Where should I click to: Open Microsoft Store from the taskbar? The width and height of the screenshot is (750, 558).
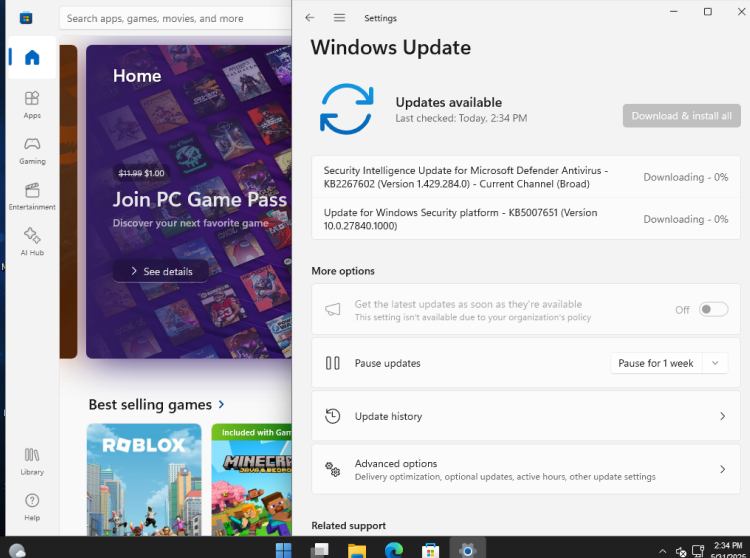(430, 550)
